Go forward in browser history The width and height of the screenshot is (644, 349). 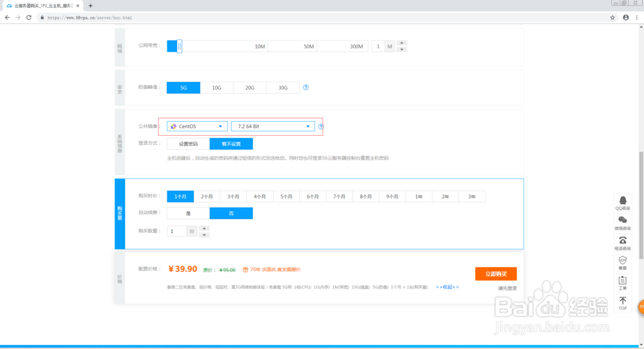(x=18, y=17)
